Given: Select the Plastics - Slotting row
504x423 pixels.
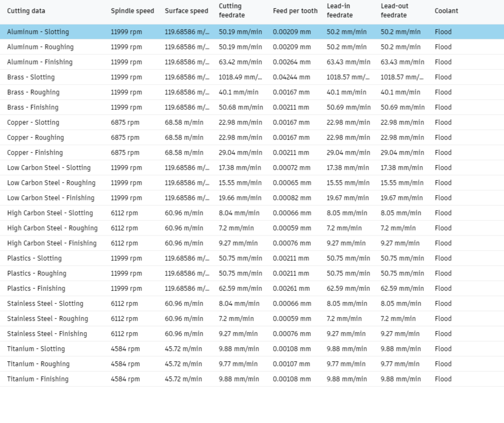Looking at the screenshot, I should pyautogui.click(x=252, y=258).
